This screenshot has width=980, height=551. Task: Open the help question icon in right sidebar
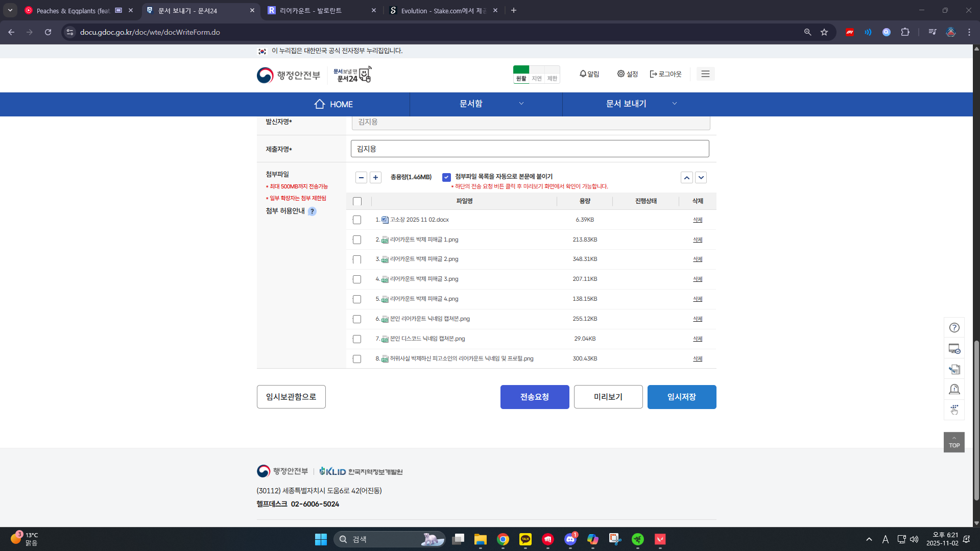pyautogui.click(x=953, y=328)
